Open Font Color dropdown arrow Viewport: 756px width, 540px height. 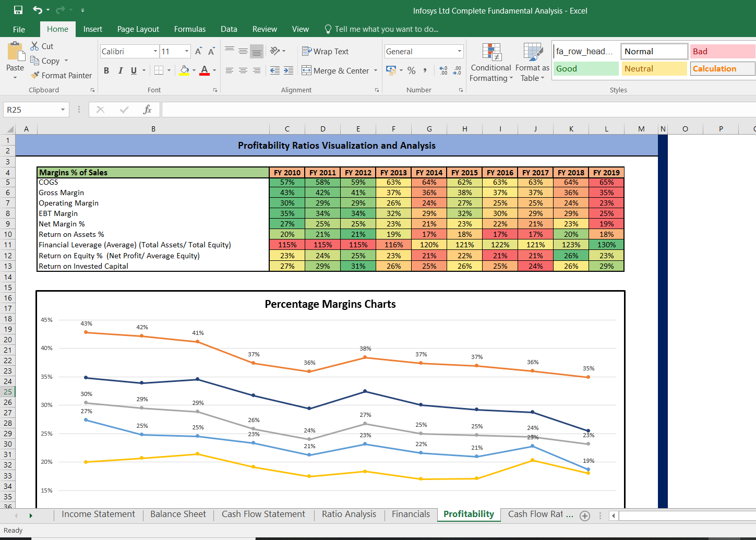pyautogui.click(x=214, y=70)
